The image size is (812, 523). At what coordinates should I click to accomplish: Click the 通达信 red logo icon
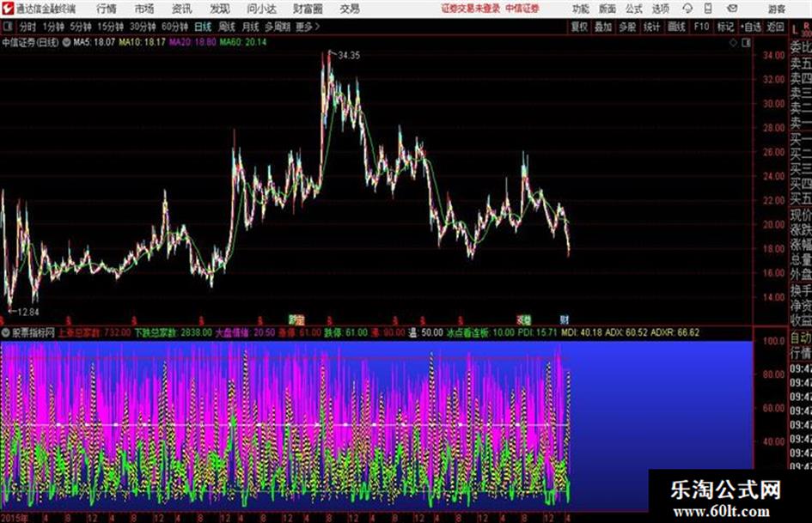point(7,9)
